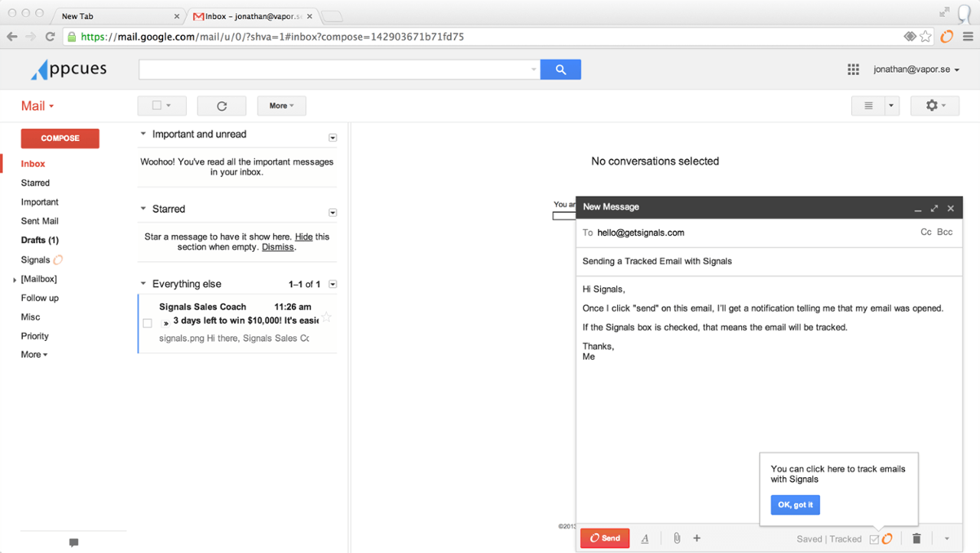This screenshot has height=553, width=980.
Task: Pop out the New Message window
Action: [x=934, y=208]
